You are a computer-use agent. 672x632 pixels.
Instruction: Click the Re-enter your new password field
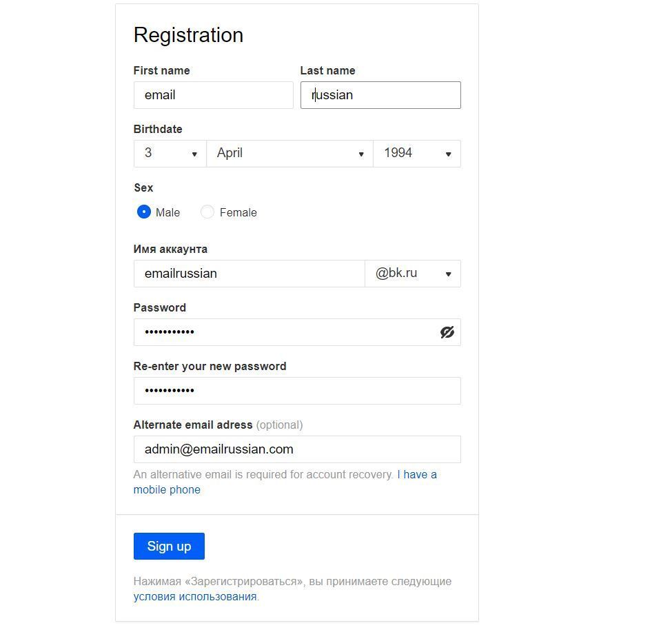pos(297,391)
